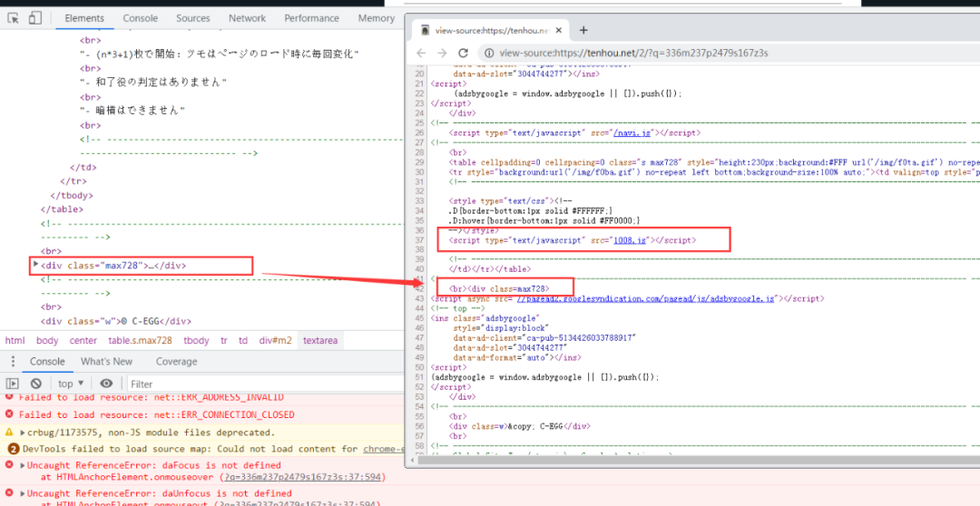The image size is (980, 506).
Task: Select the "- 和了役の判定はありません" text node
Action: [x=153, y=82]
